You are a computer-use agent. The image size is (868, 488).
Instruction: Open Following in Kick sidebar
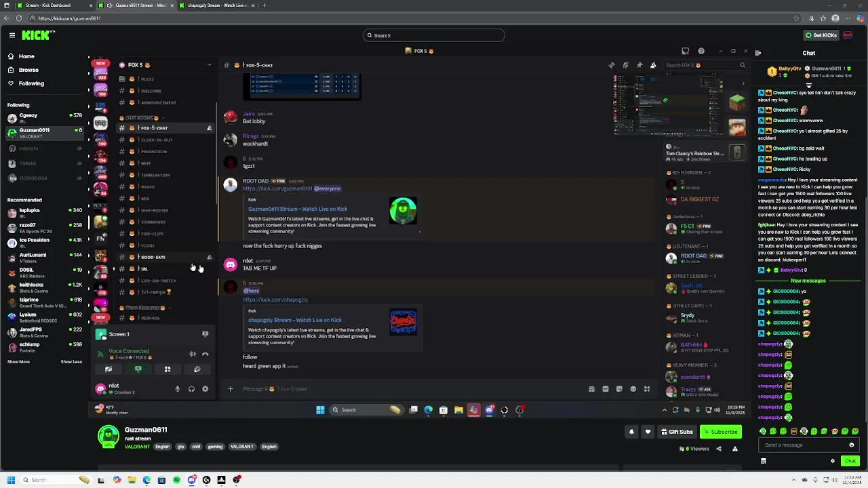tap(31, 83)
